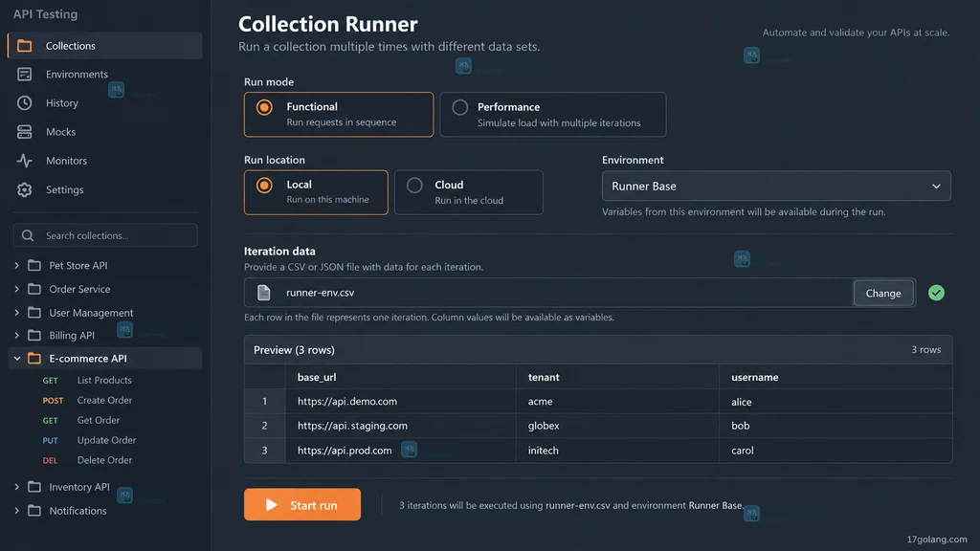Click the Billing API folder icon
Image resolution: width=980 pixels, height=551 pixels.
tap(34, 336)
